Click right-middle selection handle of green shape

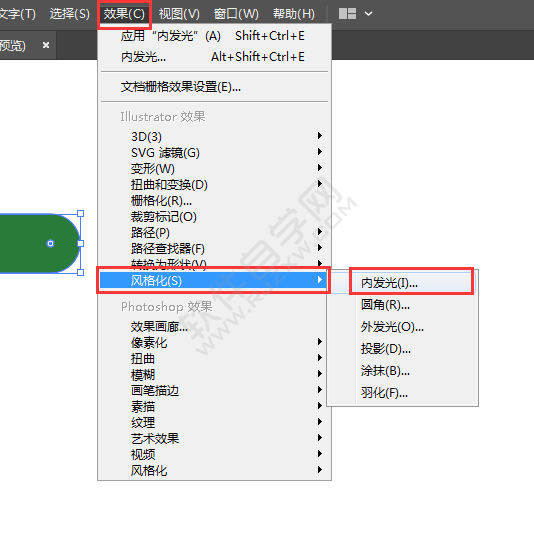click(80, 243)
